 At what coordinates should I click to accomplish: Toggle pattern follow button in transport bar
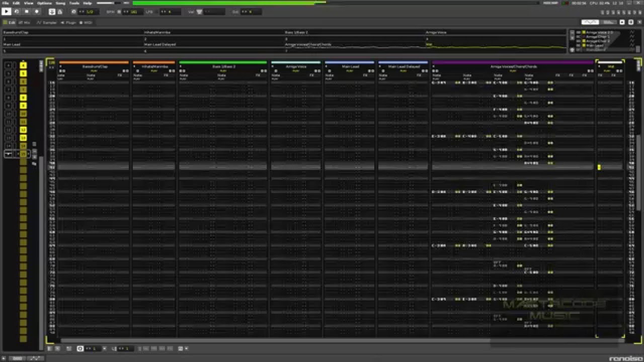pos(52,12)
